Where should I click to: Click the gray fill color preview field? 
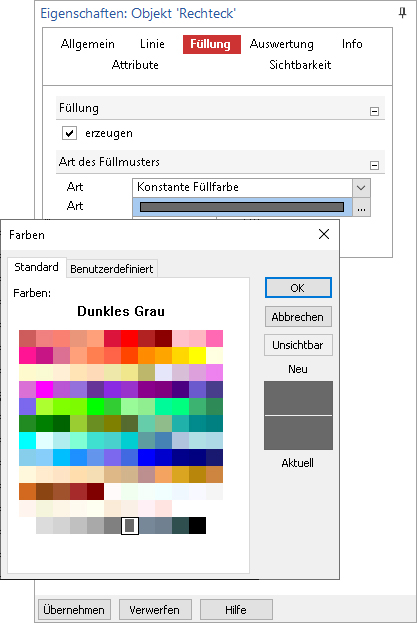(x=242, y=207)
